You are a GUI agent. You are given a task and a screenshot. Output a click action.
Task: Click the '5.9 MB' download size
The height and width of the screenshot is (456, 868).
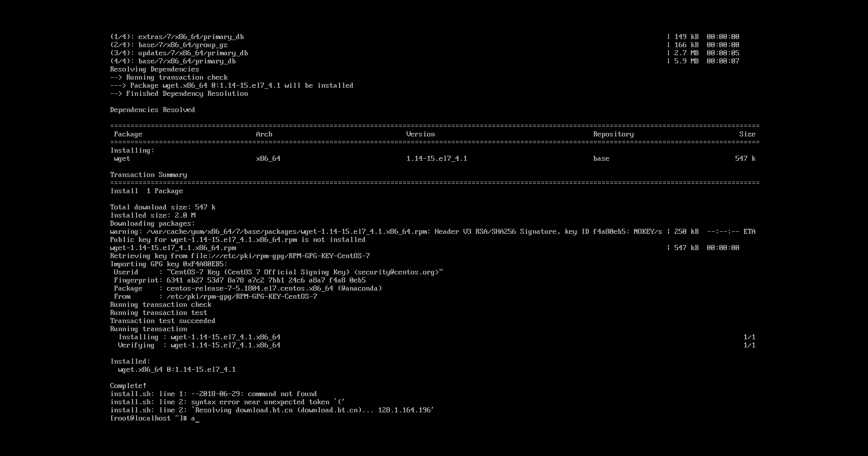[x=687, y=61]
